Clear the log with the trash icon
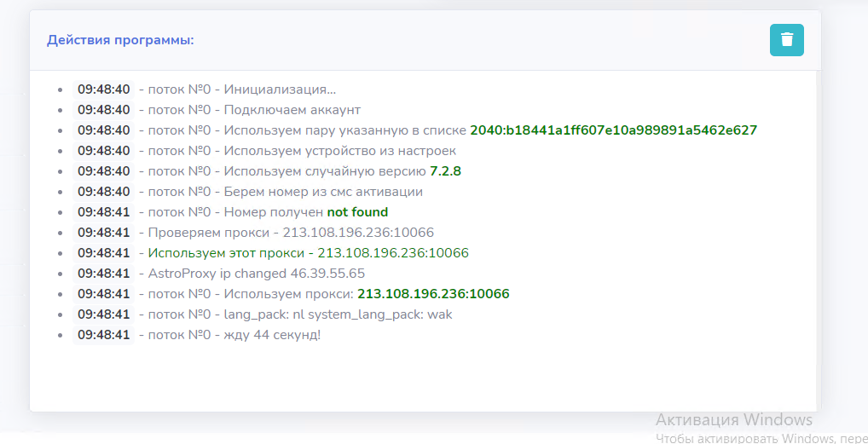This screenshot has height=444, width=868. (786, 40)
